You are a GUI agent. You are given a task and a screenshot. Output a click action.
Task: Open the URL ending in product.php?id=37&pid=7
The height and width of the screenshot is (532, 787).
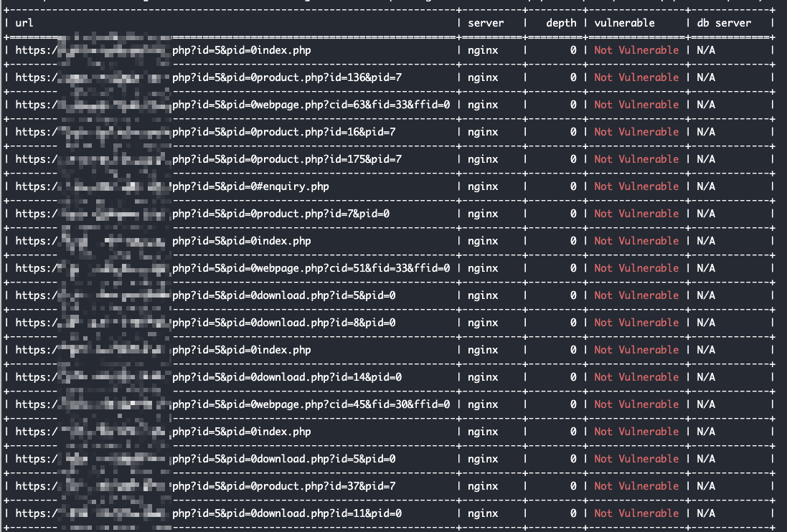pyautogui.click(x=283, y=486)
